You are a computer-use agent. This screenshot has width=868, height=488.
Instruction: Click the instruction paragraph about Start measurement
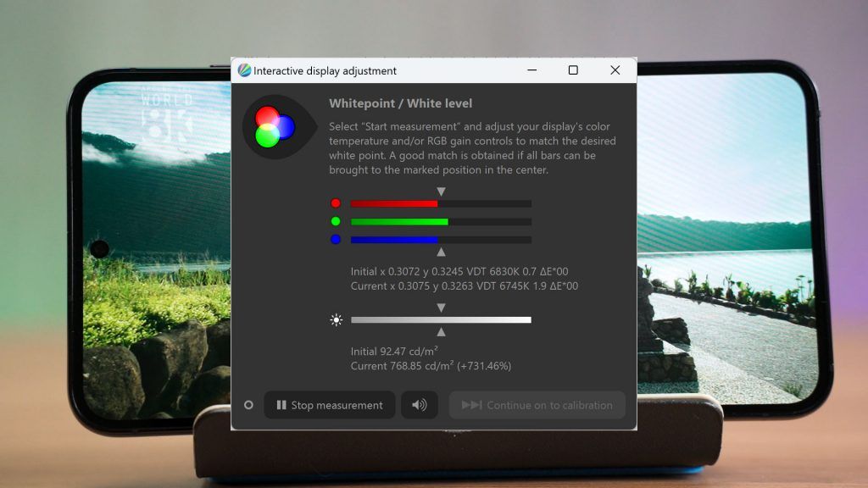[x=472, y=147]
